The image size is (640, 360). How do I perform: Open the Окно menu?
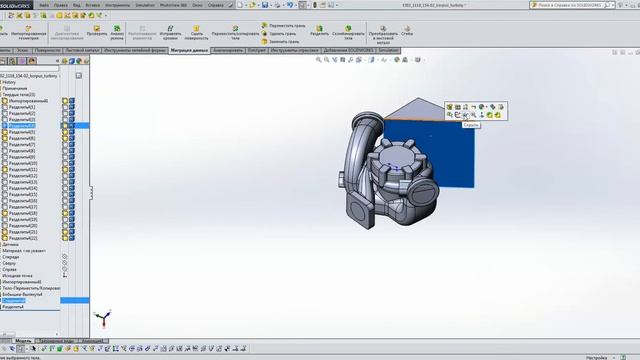coord(197,5)
